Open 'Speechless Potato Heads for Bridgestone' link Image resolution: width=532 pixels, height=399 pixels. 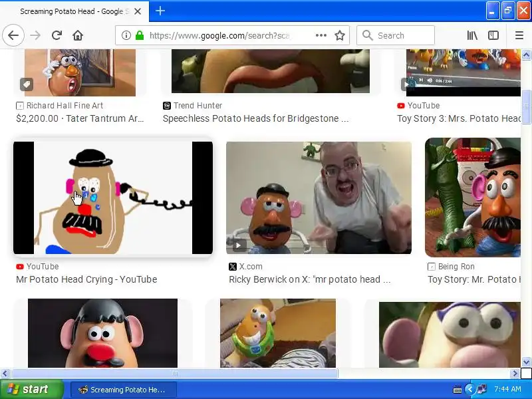coord(255,118)
